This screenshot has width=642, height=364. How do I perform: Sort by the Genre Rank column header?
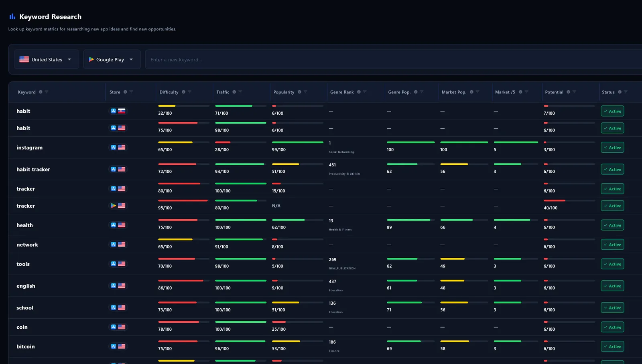(342, 92)
